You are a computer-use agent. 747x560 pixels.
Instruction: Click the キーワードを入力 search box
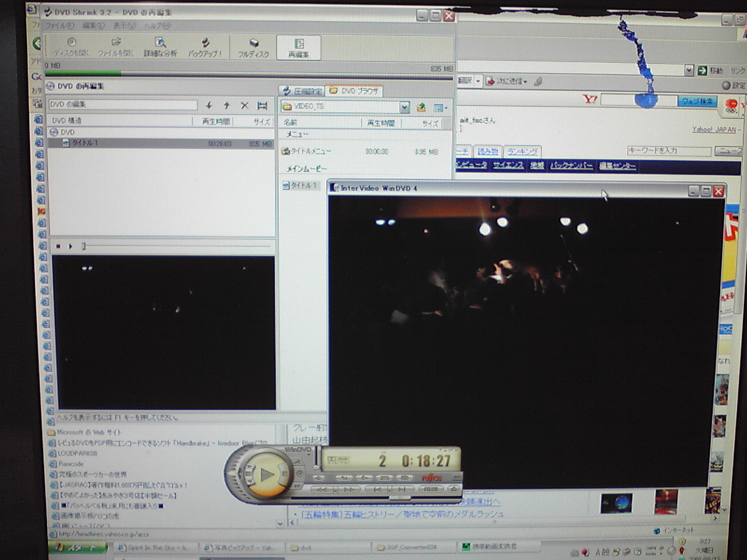[x=669, y=150]
